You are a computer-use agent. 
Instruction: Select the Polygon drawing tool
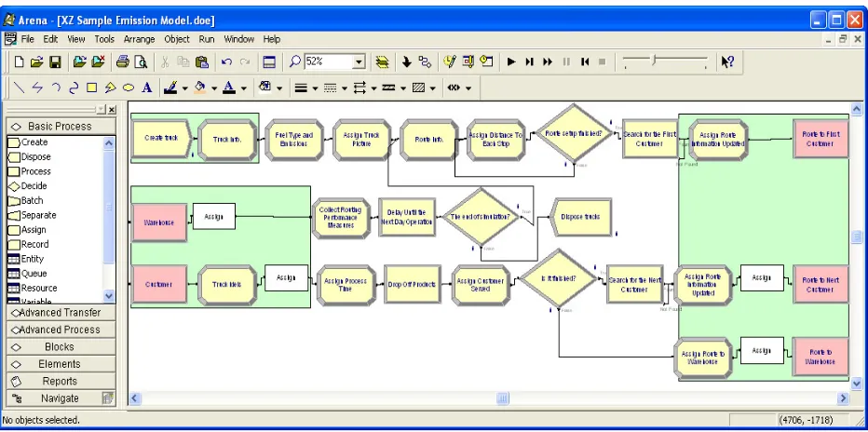coord(110,88)
